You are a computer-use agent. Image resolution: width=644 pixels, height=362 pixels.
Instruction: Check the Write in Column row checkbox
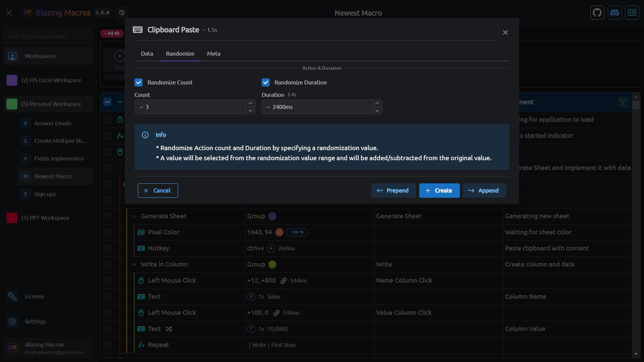[x=107, y=264]
